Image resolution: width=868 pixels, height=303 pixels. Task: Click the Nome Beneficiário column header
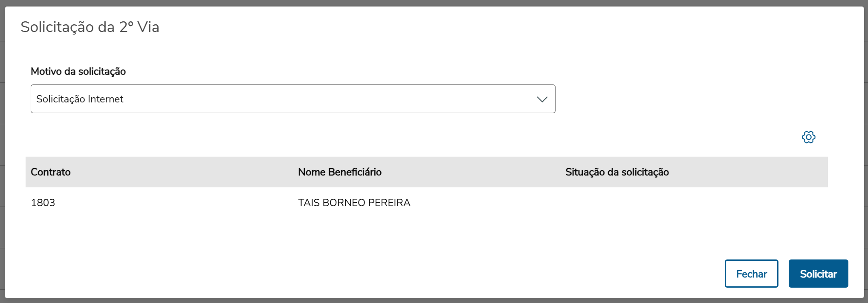[x=340, y=172]
